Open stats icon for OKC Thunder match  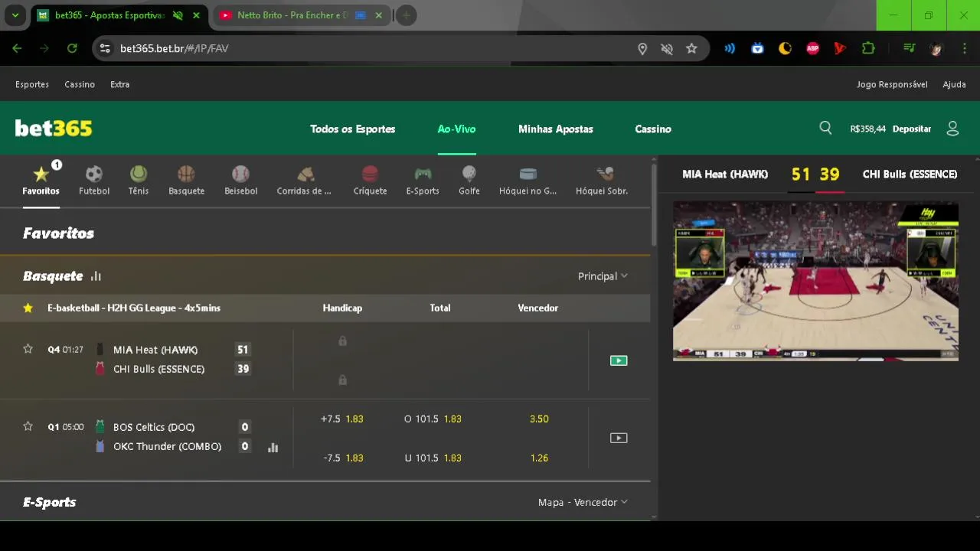click(x=273, y=447)
